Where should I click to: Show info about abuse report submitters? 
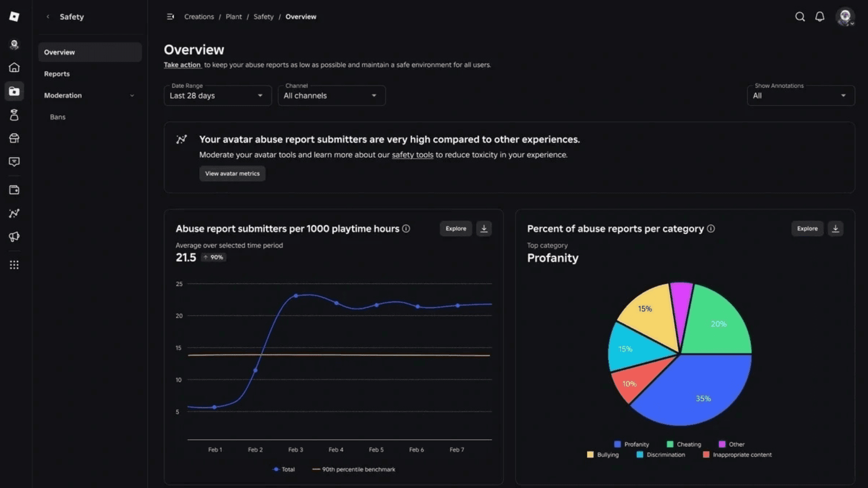pos(406,229)
